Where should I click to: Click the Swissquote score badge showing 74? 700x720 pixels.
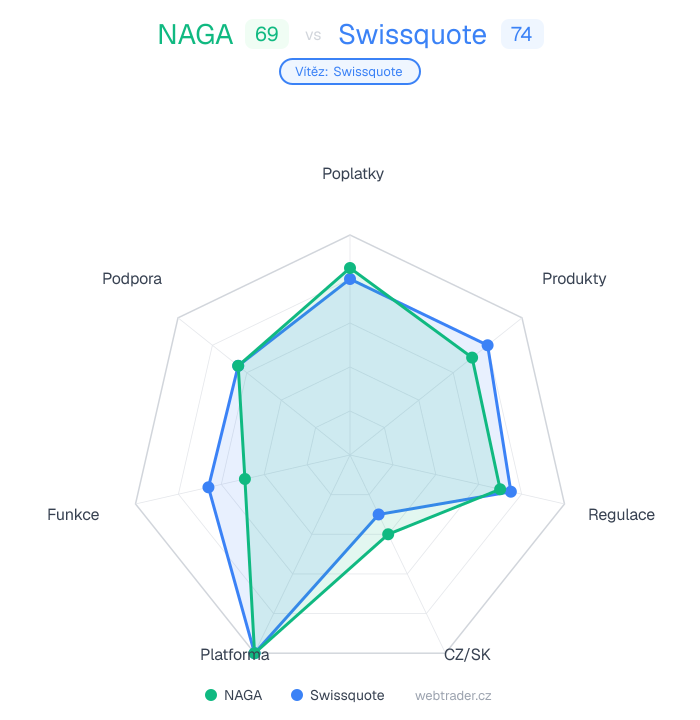[x=521, y=34]
